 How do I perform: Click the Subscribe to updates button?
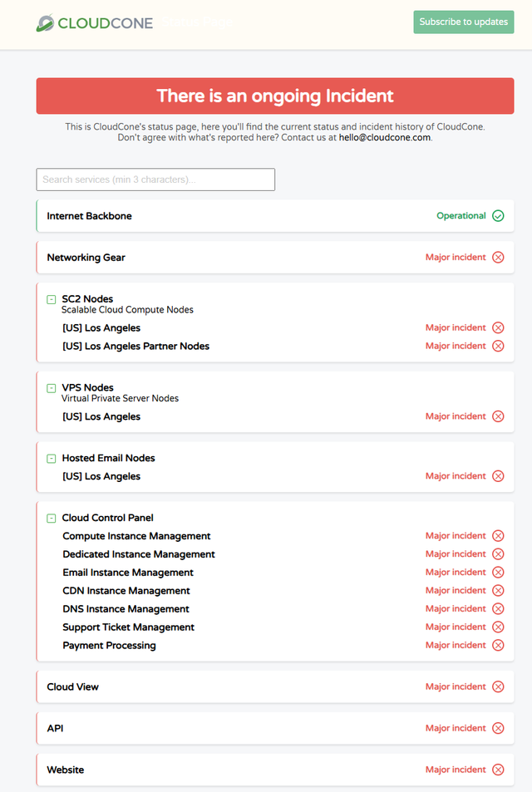pyautogui.click(x=463, y=22)
